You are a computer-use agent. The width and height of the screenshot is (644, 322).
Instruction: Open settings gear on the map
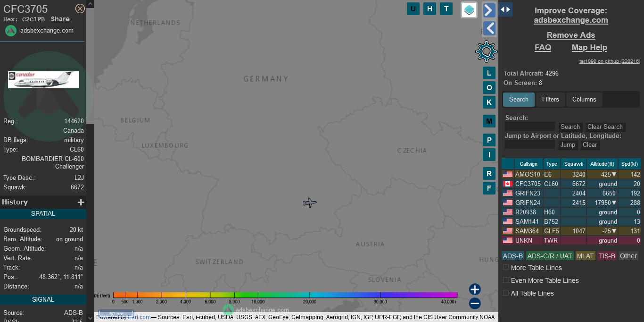coord(487,51)
